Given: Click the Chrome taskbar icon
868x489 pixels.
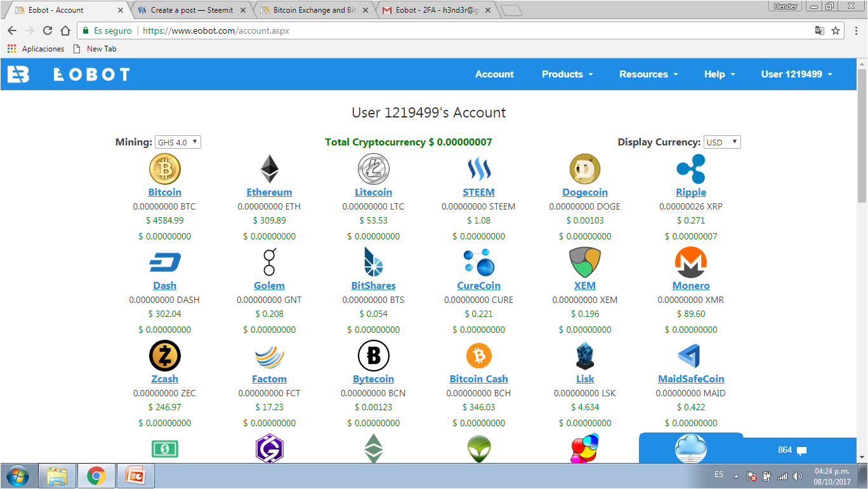Looking at the screenshot, I should [96, 476].
